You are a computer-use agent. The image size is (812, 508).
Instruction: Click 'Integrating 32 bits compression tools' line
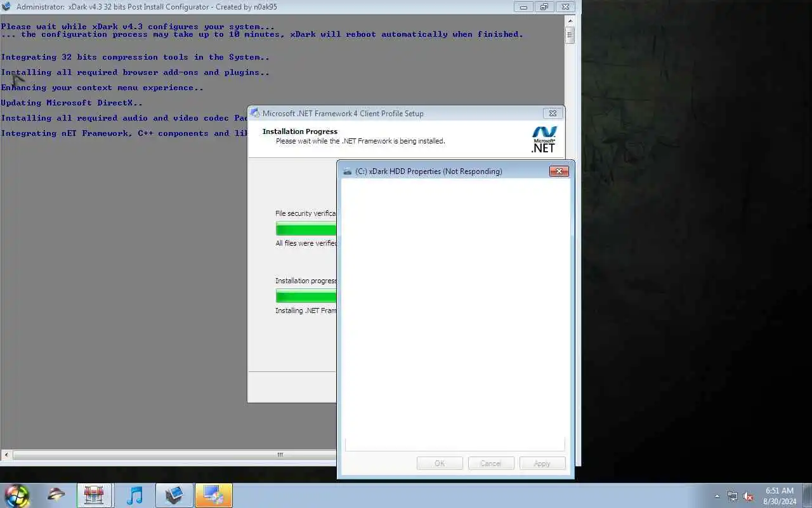click(135, 57)
